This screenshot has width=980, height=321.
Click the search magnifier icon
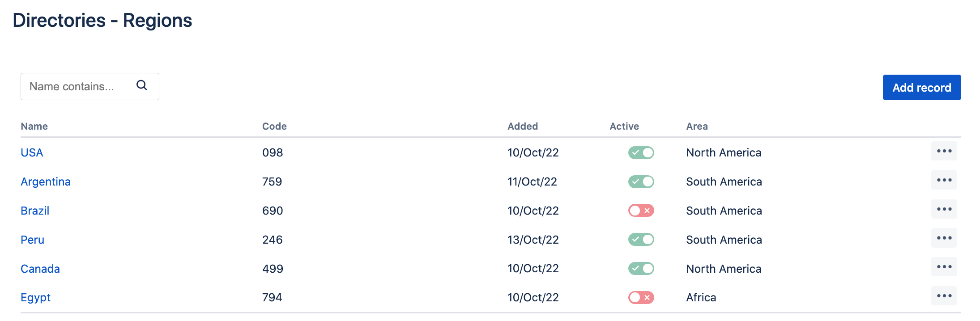(142, 85)
